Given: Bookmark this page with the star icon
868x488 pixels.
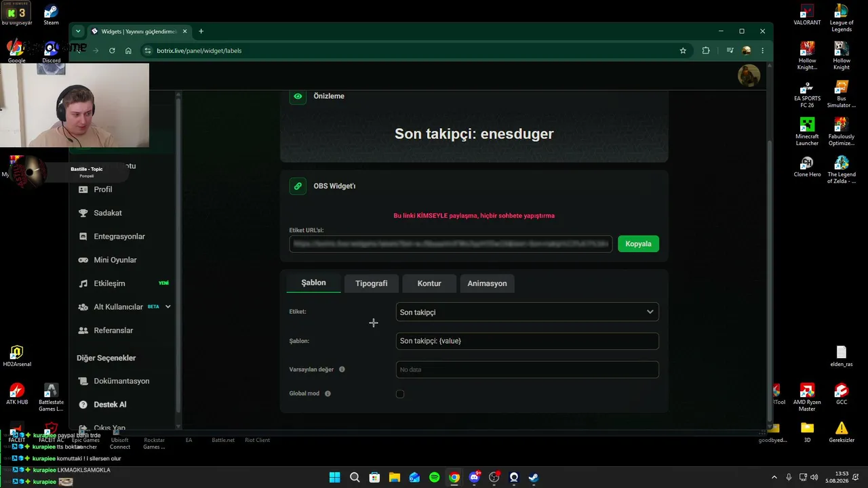Looking at the screenshot, I should [x=683, y=50].
